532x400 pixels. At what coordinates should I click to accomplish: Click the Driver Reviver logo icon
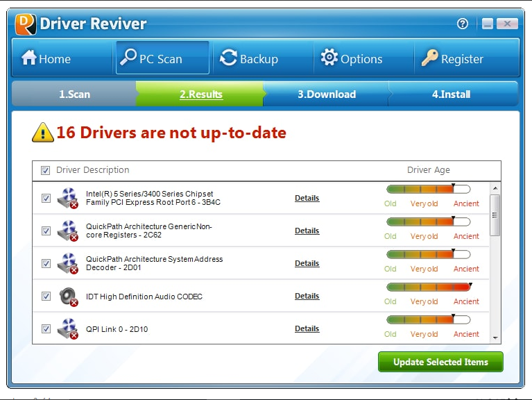tap(26, 24)
